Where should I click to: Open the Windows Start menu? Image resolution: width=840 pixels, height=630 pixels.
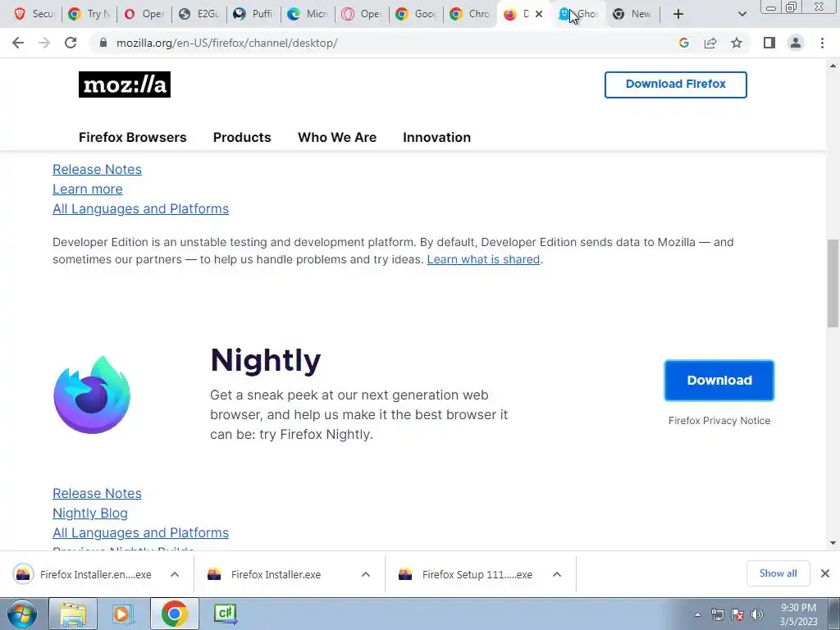(21, 614)
